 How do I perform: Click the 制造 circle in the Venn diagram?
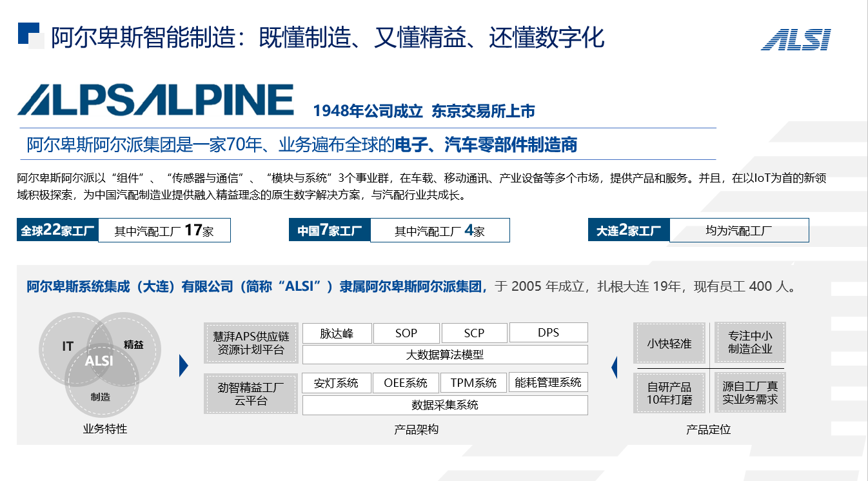[101, 398]
